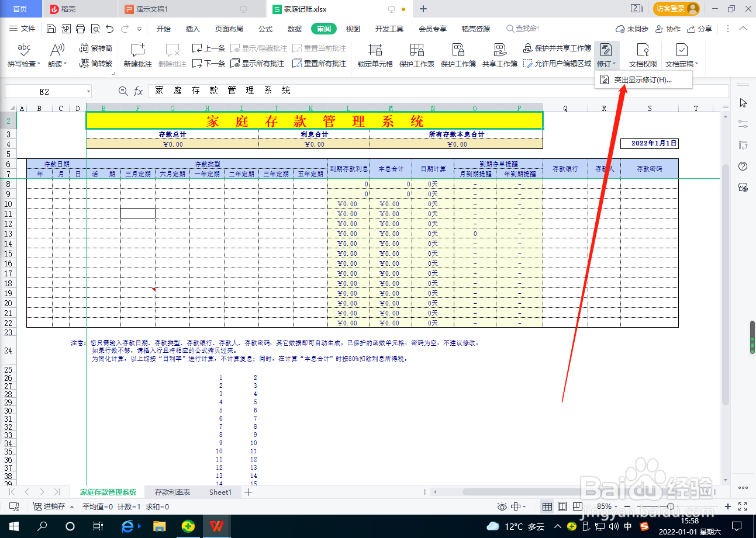This screenshot has width=756, height=538.
Task: Switch to the Sheet1 sheet tab
Action: (x=220, y=492)
